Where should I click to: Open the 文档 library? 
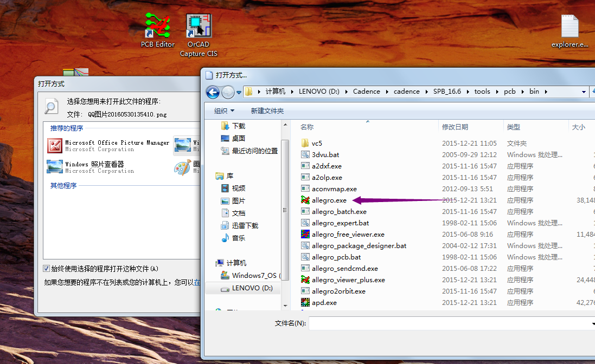point(233,213)
